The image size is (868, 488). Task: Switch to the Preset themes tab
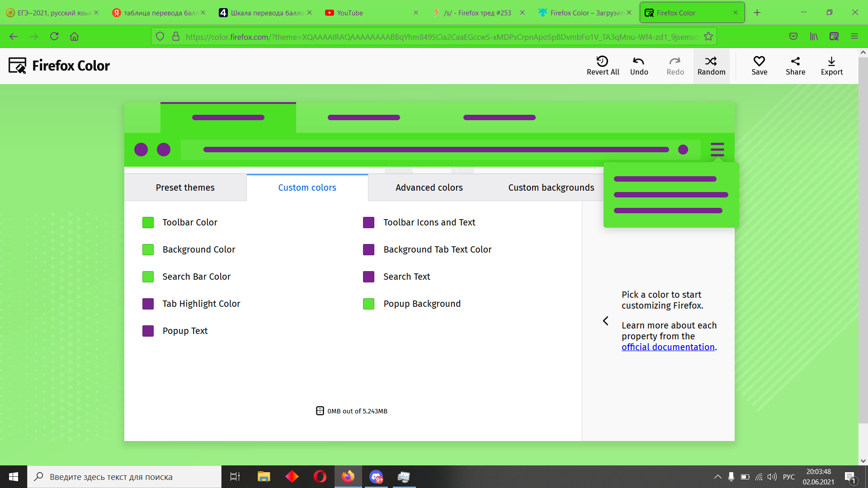pos(185,188)
